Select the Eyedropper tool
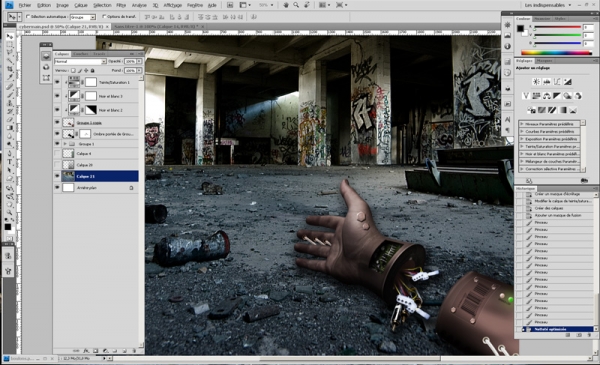The height and width of the screenshot is (365, 600). point(10,77)
